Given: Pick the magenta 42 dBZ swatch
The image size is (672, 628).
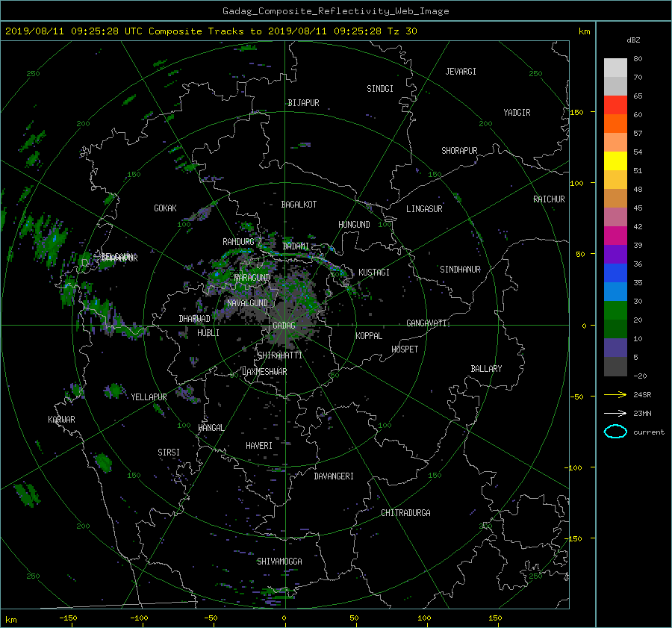Looking at the screenshot, I should 615,236.
